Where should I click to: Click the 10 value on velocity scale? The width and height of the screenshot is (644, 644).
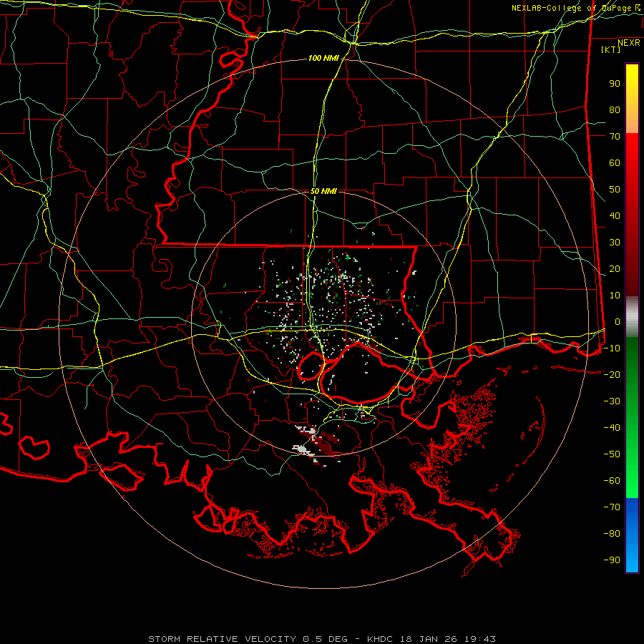[x=615, y=296]
